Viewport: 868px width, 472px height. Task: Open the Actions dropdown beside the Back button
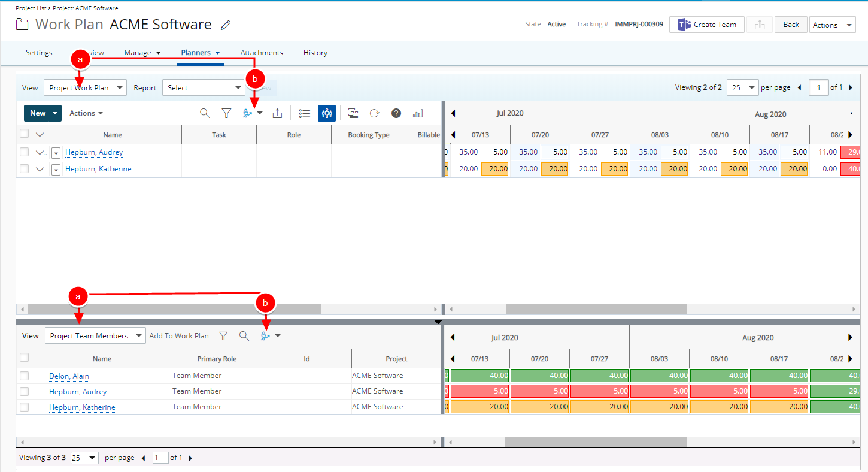[832, 25]
